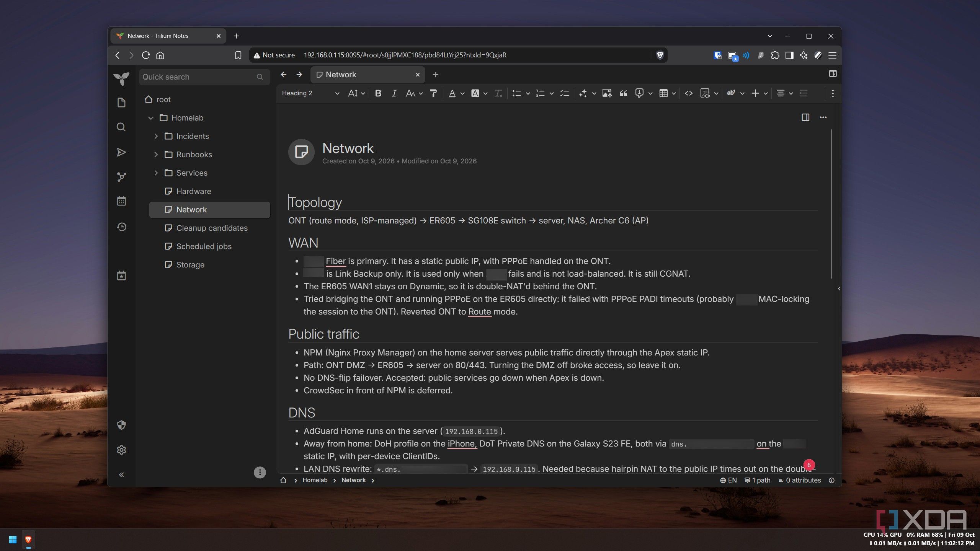
Task: Open the font size dropdown
Action: tap(356, 93)
